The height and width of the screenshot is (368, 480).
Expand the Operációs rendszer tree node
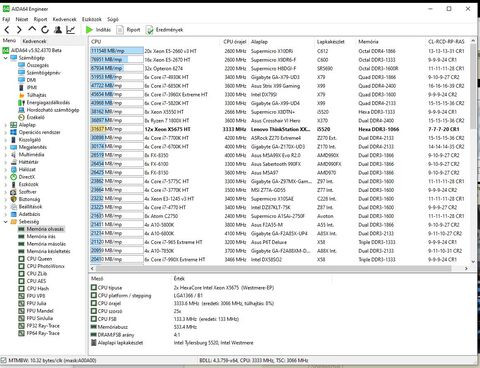[6, 132]
